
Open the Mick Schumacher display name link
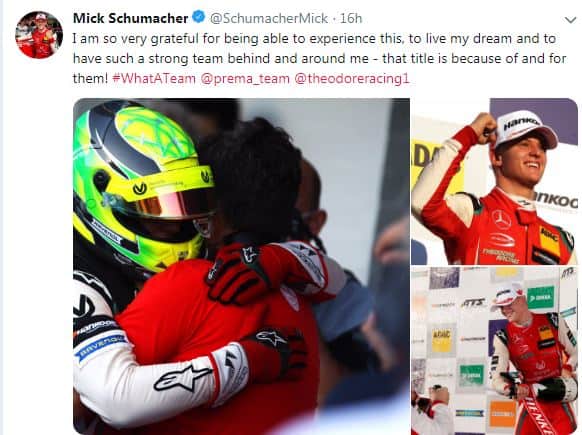pyautogui.click(x=131, y=18)
